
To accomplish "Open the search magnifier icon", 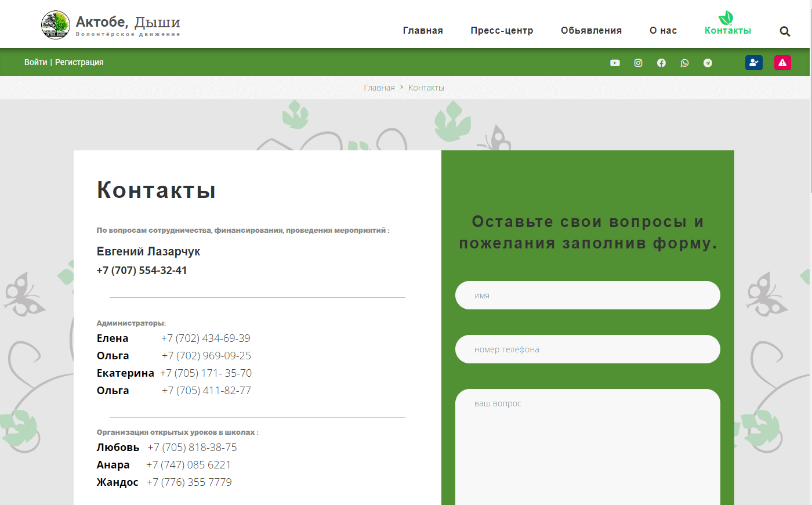I will click(785, 31).
